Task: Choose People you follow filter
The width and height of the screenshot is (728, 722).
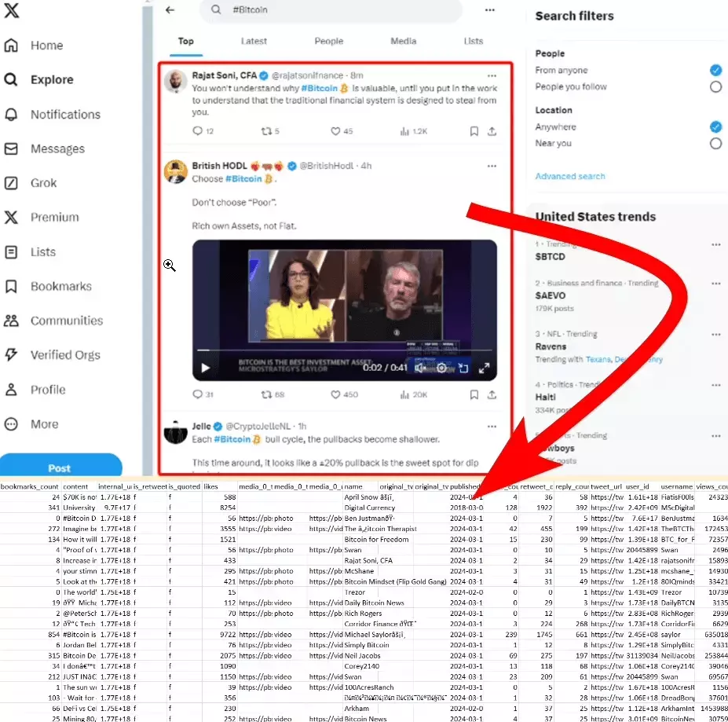Action: click(x=715, y=86)
